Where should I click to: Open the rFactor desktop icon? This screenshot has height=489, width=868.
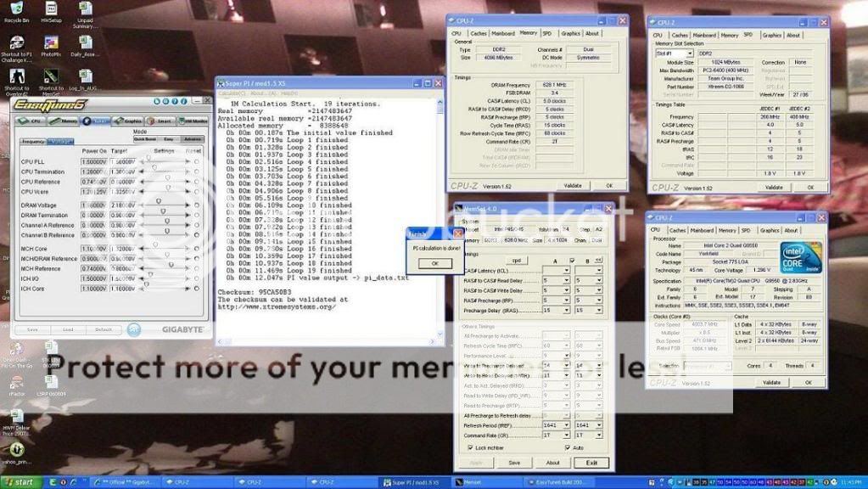pos(17,385)
